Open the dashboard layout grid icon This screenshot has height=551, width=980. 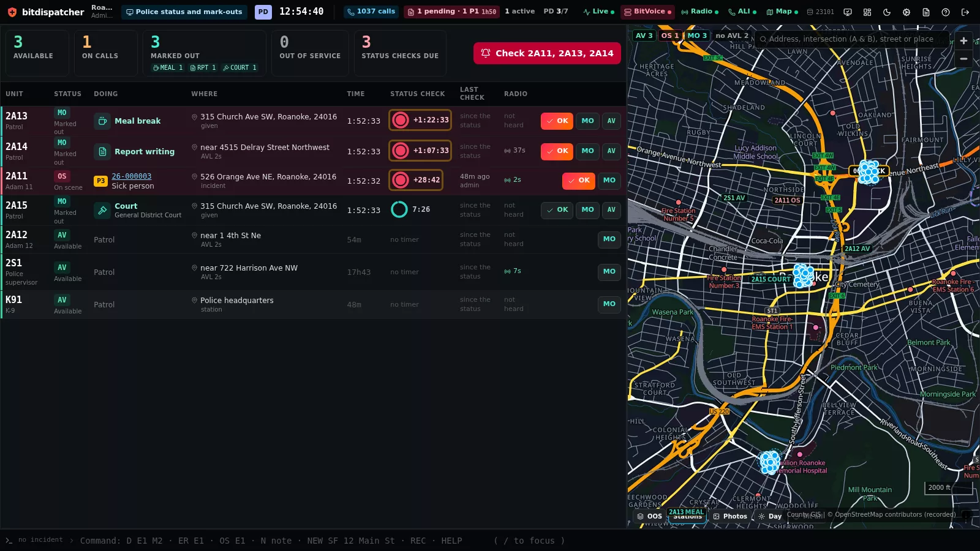pyautogui.click(x=867, y=12)
